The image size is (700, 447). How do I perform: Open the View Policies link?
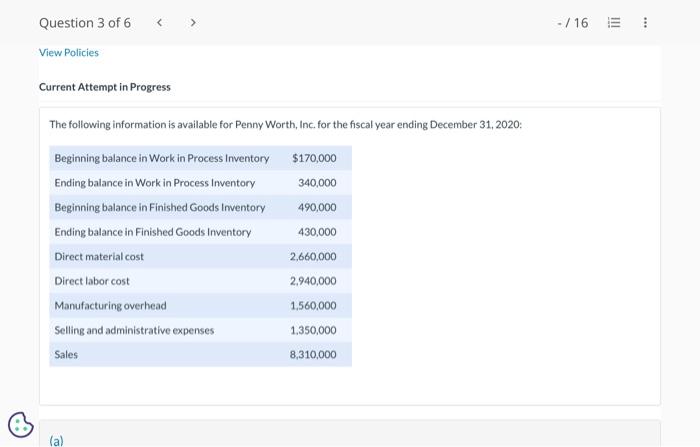click(69, 53)
